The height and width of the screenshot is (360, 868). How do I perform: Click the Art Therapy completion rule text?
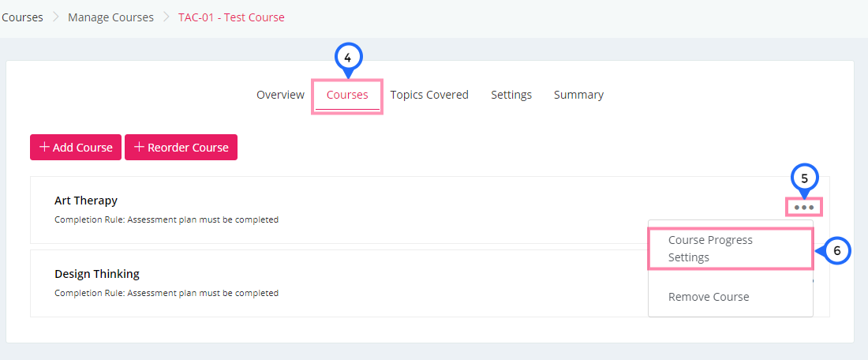pos(166,219)
